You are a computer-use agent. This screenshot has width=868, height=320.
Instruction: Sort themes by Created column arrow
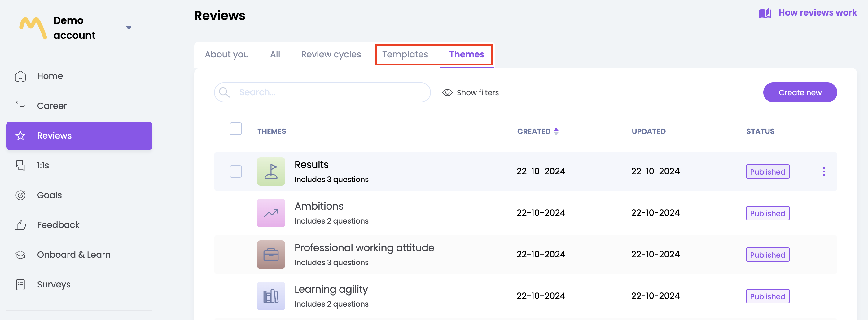[556, 131]
